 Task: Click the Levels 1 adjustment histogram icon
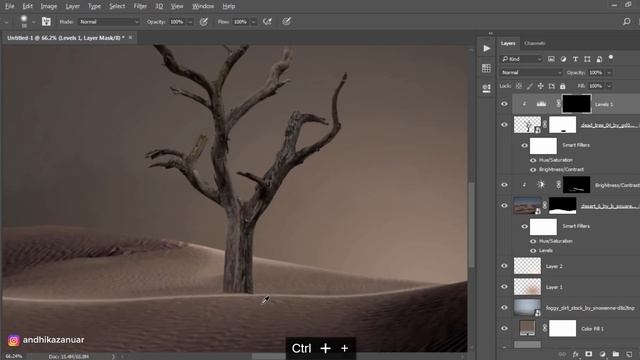541,104
